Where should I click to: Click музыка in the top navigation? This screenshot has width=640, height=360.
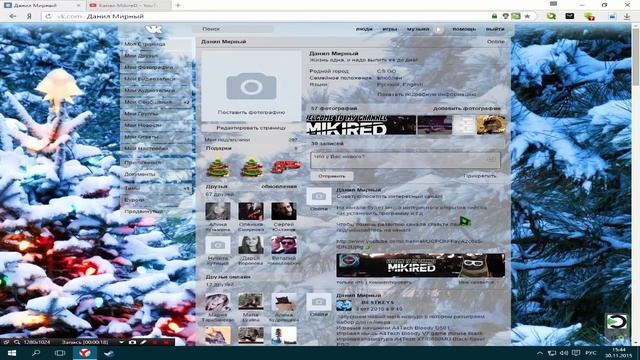pos(418,29)
